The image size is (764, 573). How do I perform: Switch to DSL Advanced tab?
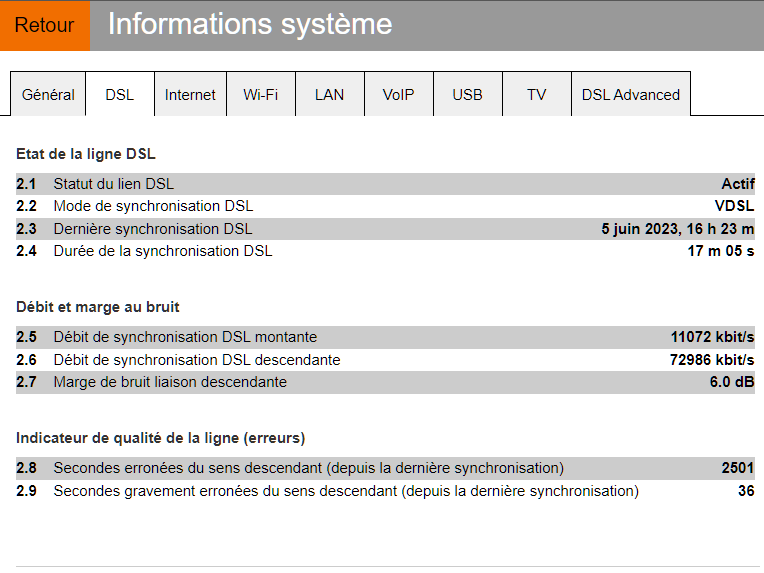(x=630, y=95)
